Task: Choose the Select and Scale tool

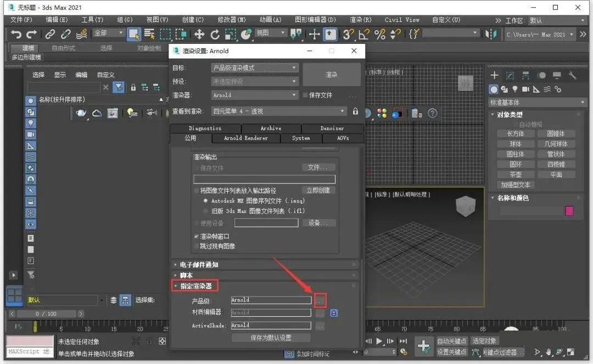Action: coord(231,35)
